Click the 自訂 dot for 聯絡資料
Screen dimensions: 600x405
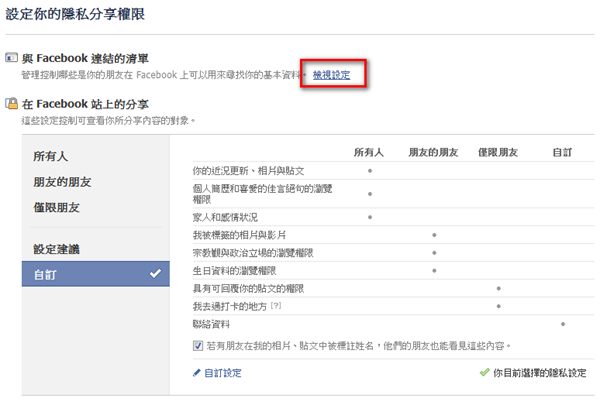coord(563,324)
